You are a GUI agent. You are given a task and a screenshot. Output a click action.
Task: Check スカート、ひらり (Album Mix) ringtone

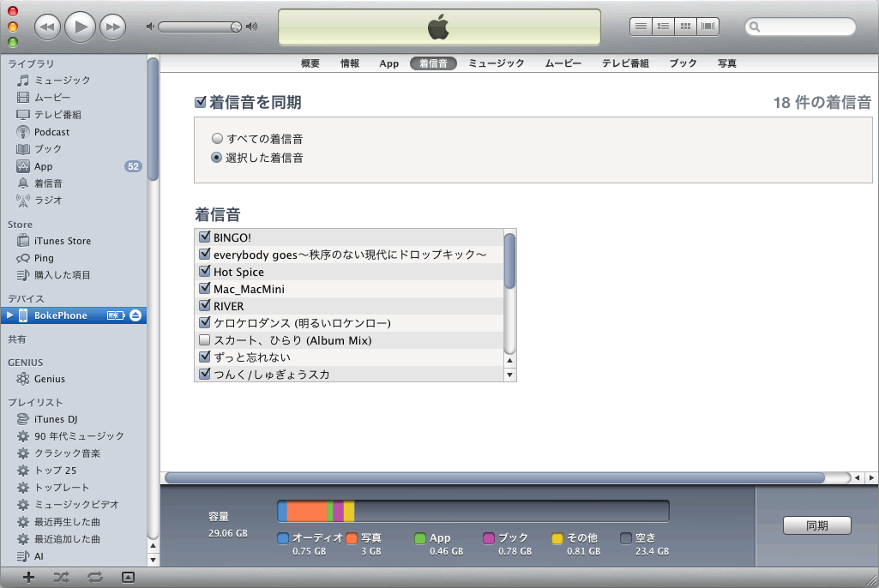[205, 339]
